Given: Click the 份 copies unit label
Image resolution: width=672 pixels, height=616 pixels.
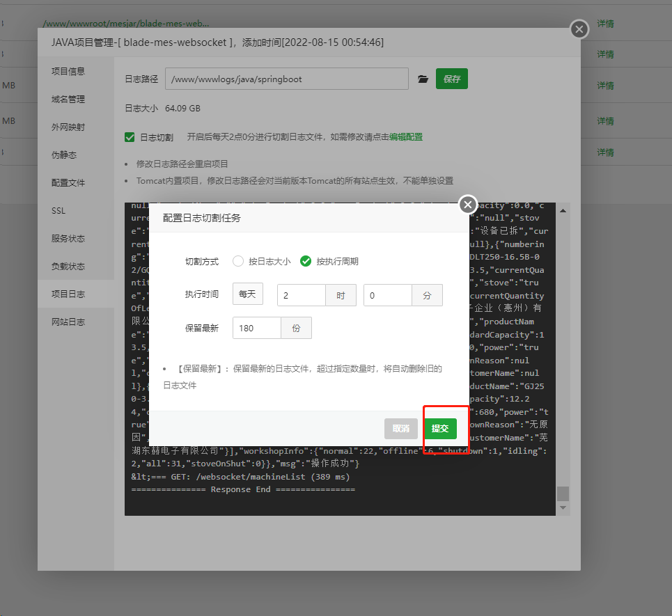Looking at the screenshot, I should [x=296, y=328].
